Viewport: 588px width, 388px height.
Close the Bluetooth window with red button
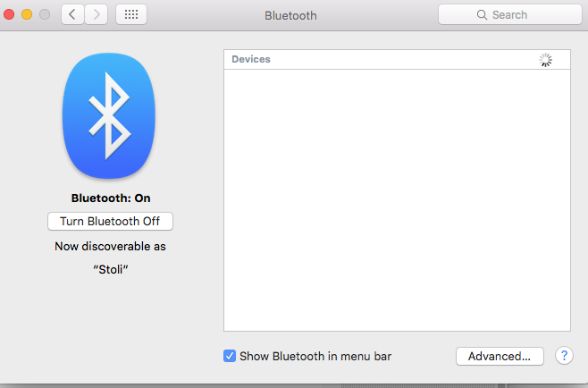tap(10, 15)
